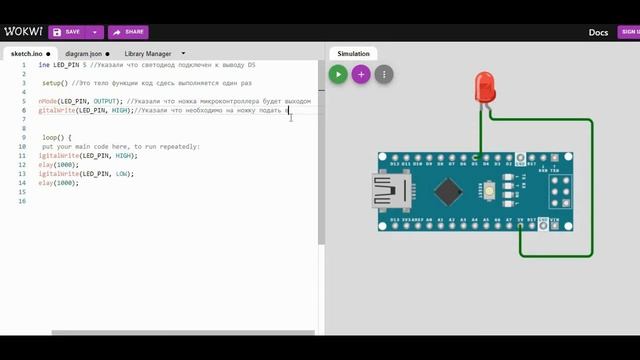Select the Simulation tab
This screenshot has height=360, width=640.
353,54
